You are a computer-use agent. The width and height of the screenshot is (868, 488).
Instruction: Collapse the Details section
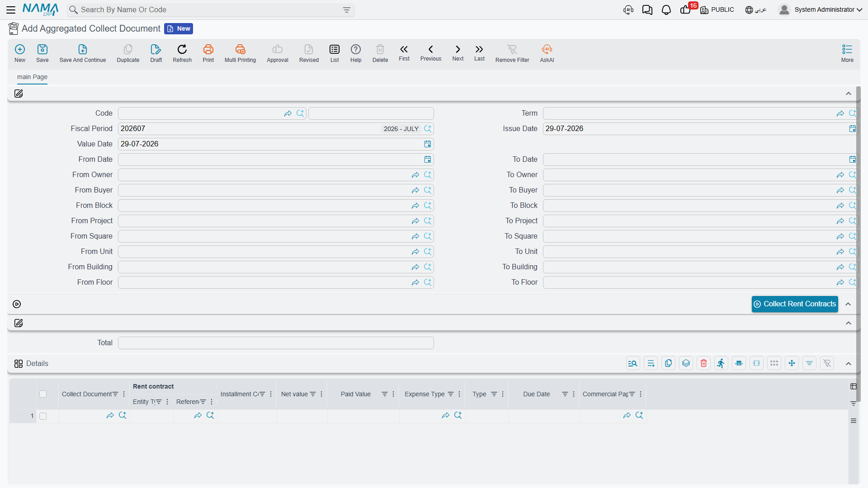(x=849, y=364)
